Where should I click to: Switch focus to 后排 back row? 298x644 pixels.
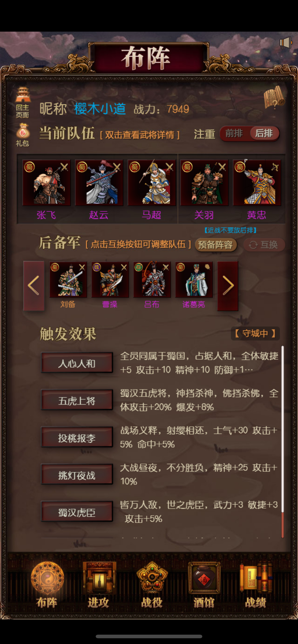[x=264, y=133]
